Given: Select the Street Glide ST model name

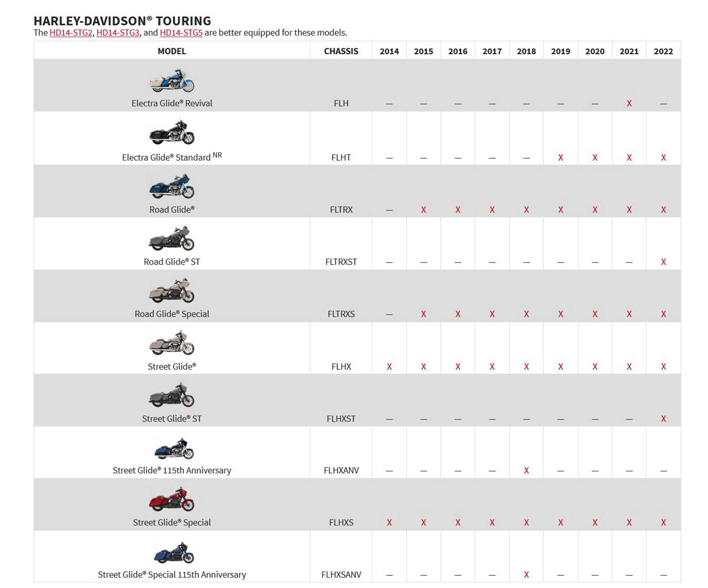Looking at the screenshot, I should [x=172, y=419].
